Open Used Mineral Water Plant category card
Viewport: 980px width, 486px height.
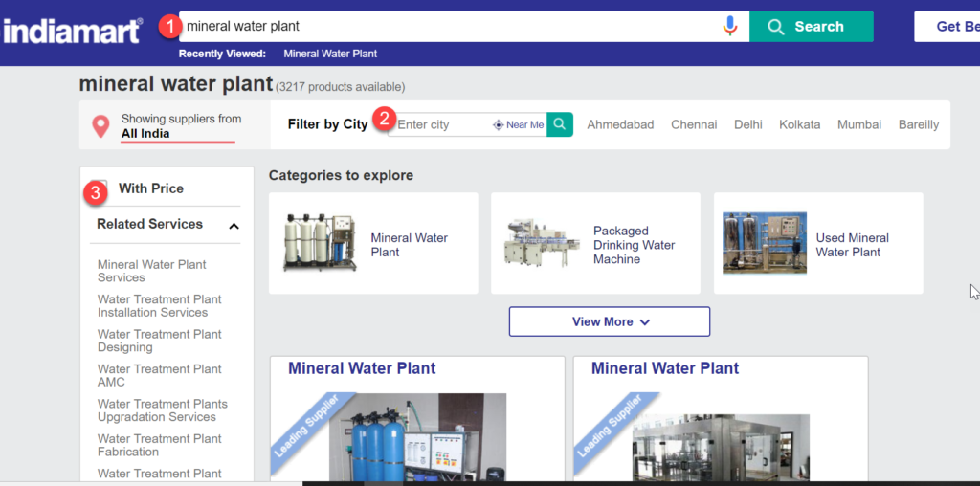tap(818, 243)
